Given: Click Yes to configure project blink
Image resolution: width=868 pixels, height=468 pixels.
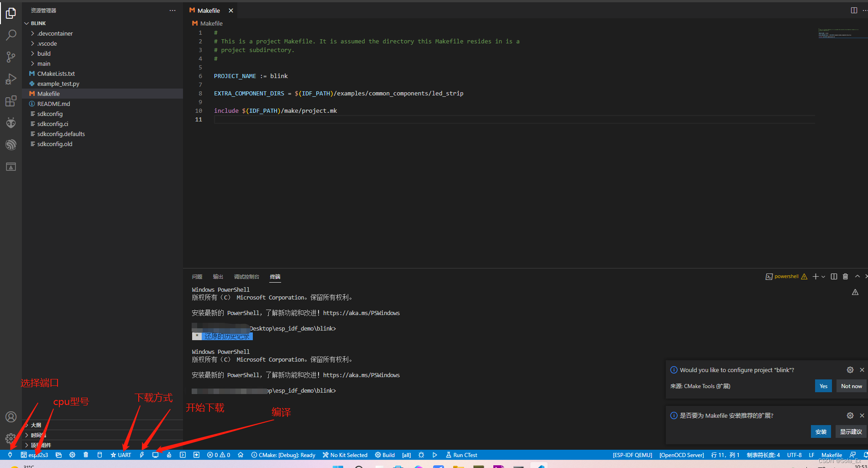Looking at the screenshot, I should point(823,386).
